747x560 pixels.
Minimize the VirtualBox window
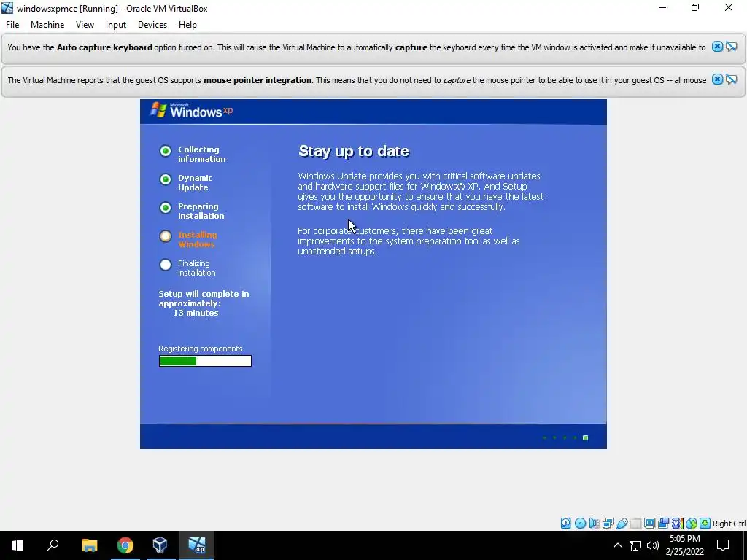click(x=662, y=8)
